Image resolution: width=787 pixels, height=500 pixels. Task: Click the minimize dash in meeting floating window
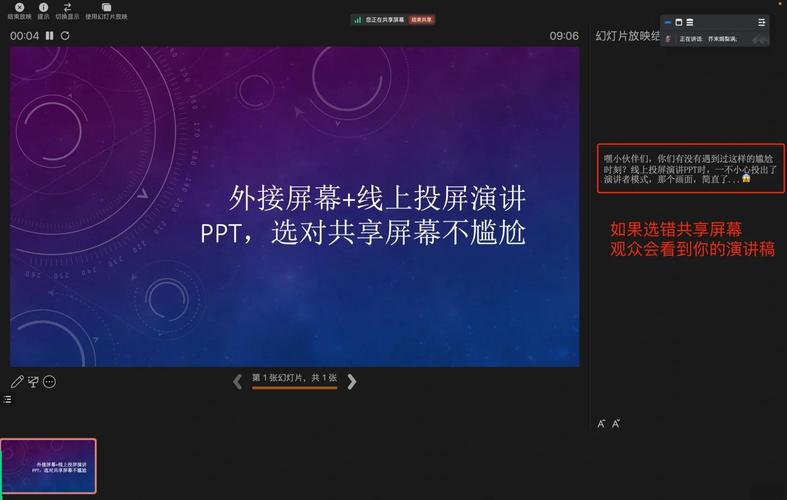click(668, 23)
